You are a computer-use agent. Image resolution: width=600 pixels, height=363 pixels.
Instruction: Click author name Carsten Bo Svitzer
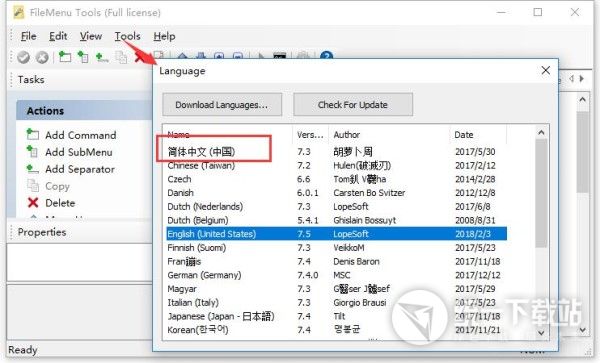coord(369,193)
